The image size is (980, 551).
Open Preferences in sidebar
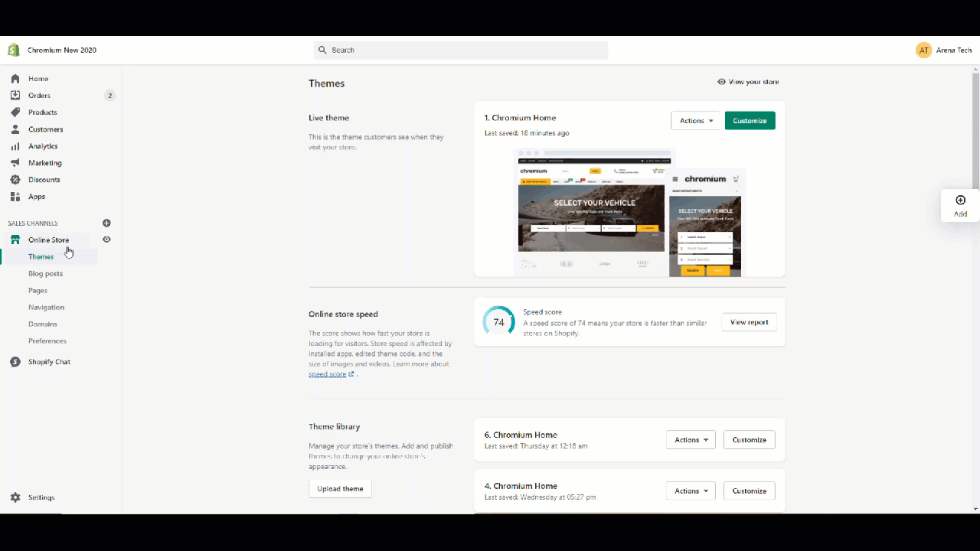click(47, 341)
